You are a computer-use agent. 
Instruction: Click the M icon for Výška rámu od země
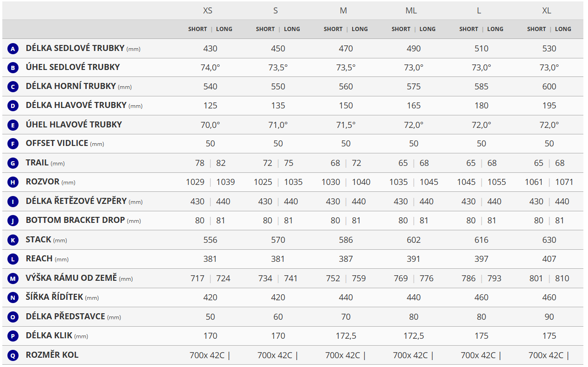(x=13, y=278)
